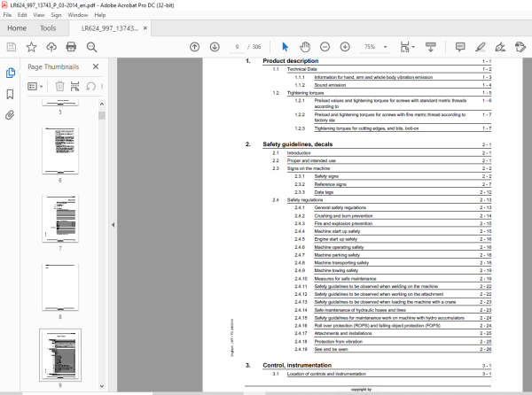Click the Print file icon
Viewport: 532px width, 395px height.
[x=71, y=47]
